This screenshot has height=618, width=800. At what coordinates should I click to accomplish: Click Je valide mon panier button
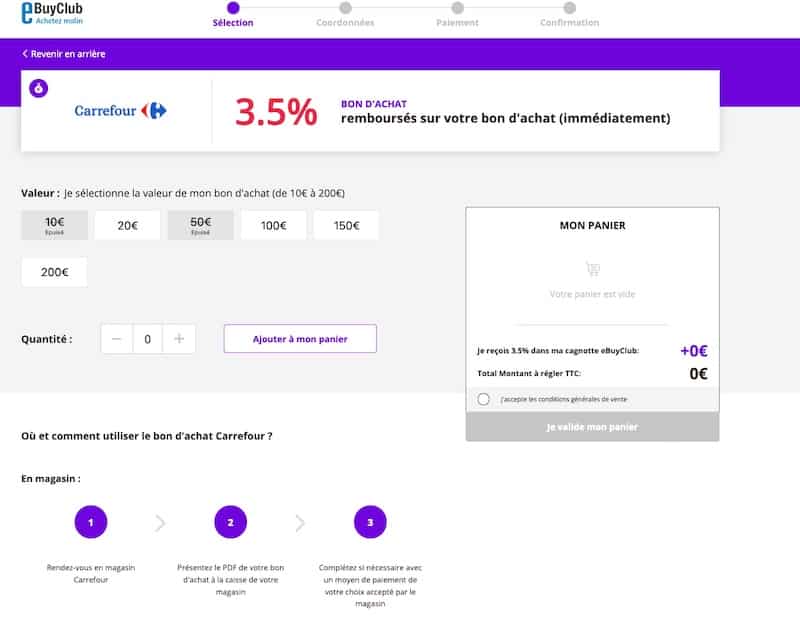592,427
